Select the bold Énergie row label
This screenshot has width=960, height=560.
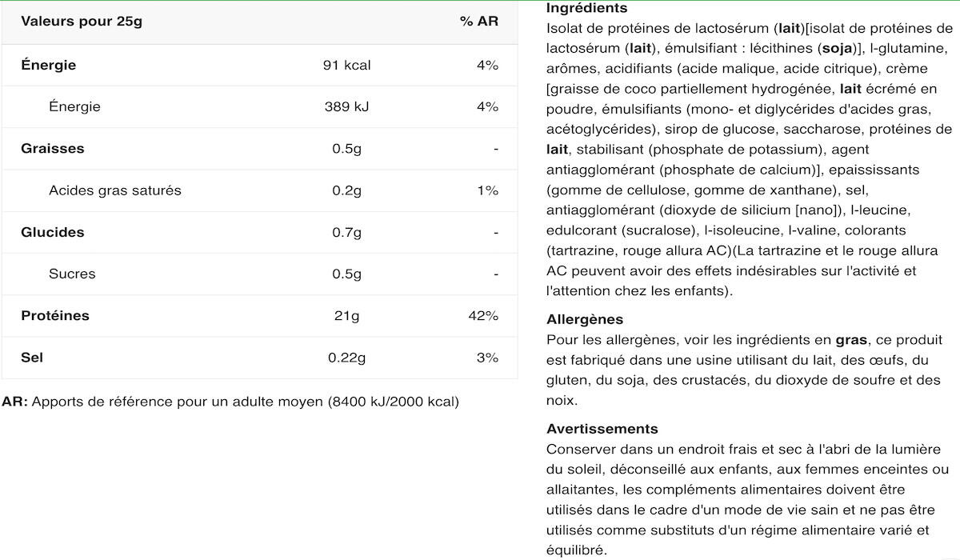tap(49, 65)
